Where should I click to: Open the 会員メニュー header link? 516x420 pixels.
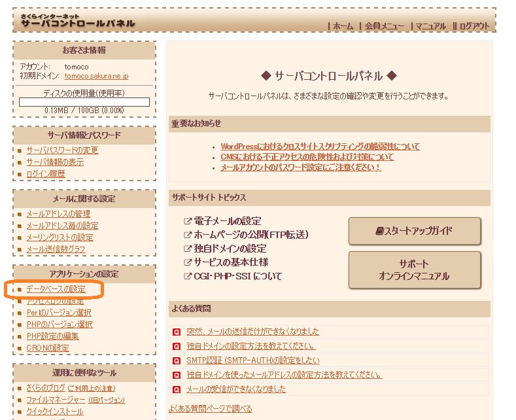[385, 26]
